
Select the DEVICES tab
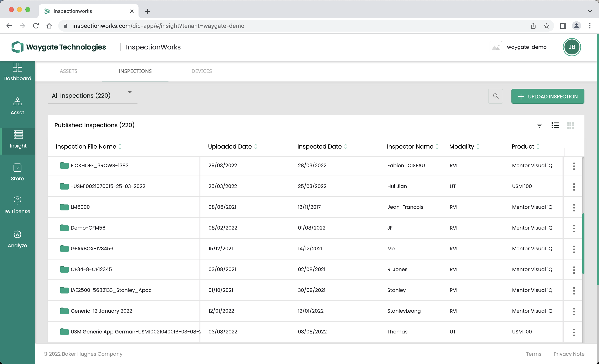click(202, 71)
